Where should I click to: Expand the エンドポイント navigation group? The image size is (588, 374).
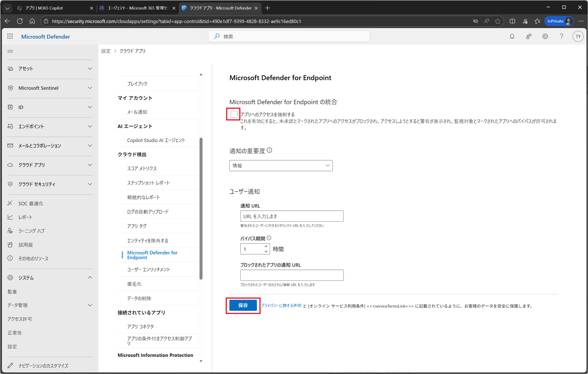[x=50, y=126]
